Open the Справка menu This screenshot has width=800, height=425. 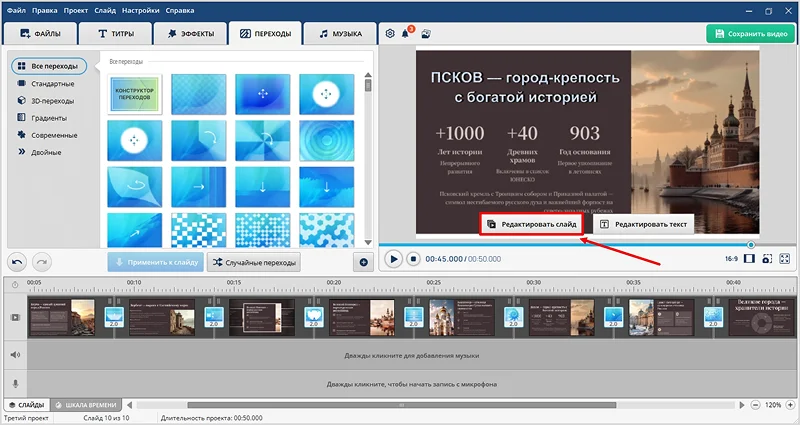click(x=180, y=10)
